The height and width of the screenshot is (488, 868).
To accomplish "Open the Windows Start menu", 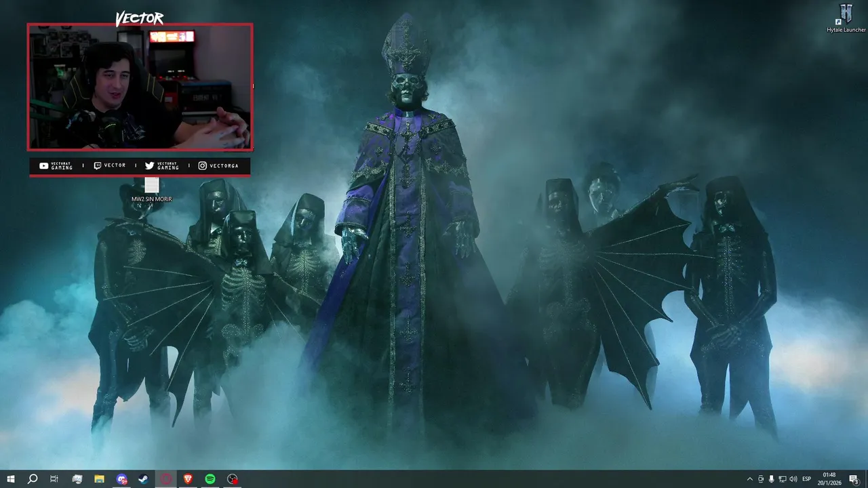I will pyautogui.click(x=11, y=479).
